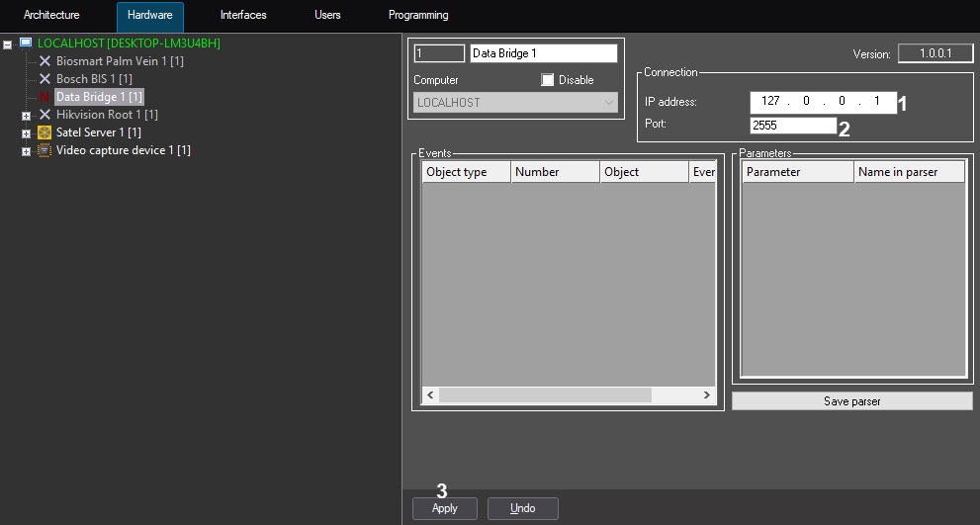Image resolution: width=980 pixels, height=525 pixels.
Task: Click the Hikvision Root X icon
Action: 45,115
